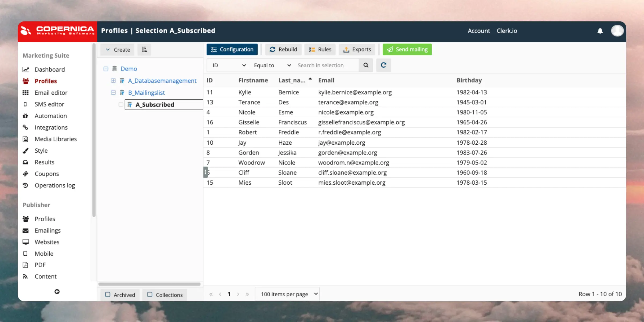Check the box beside A_Subscribed

121,105
